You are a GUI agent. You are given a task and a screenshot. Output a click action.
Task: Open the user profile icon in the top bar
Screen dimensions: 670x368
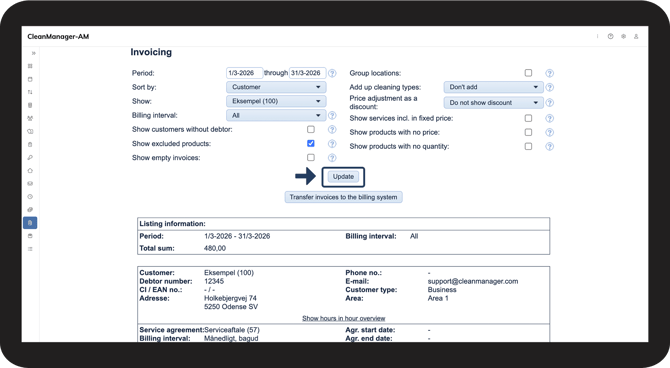[636, 36]
